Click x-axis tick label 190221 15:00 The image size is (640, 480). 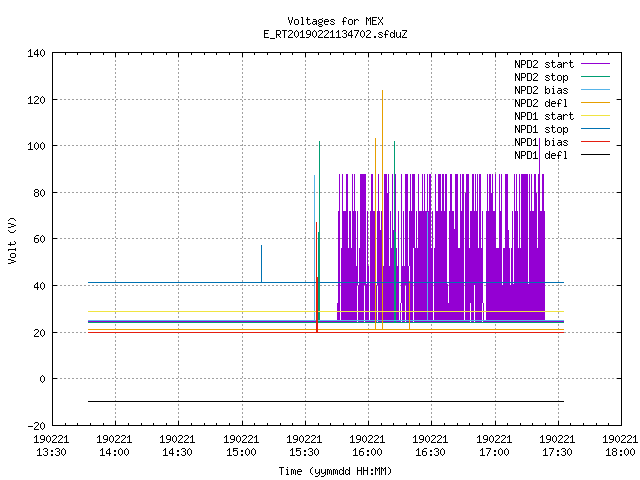coord(241,446)
